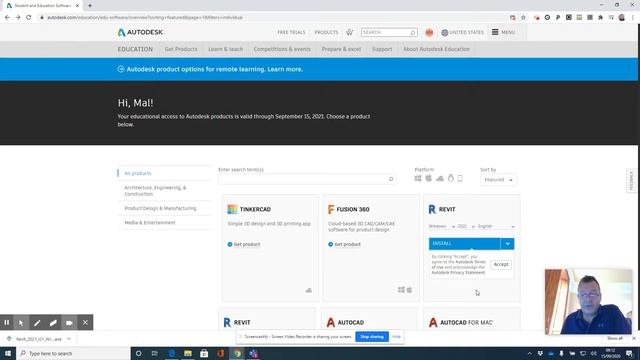Filter by Windows platform icon
Image resolution: width=640 pixels, height=360 pixels.
click(418, 178)
